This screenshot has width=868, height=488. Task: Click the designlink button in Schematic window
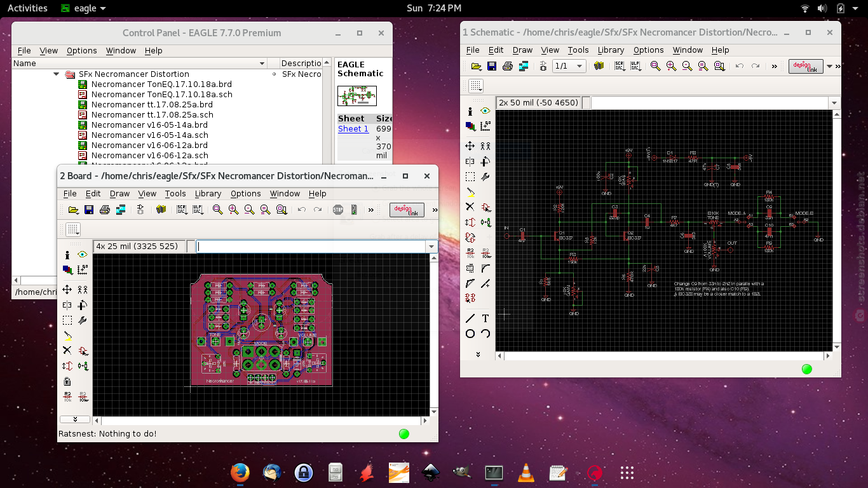coord(806,66)
